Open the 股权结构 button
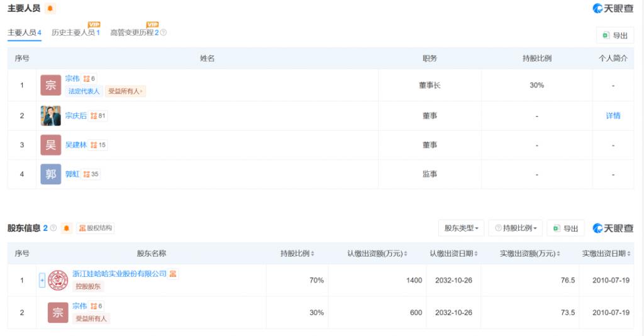Viewport: 644px width, 336px height. pos(96,228)
